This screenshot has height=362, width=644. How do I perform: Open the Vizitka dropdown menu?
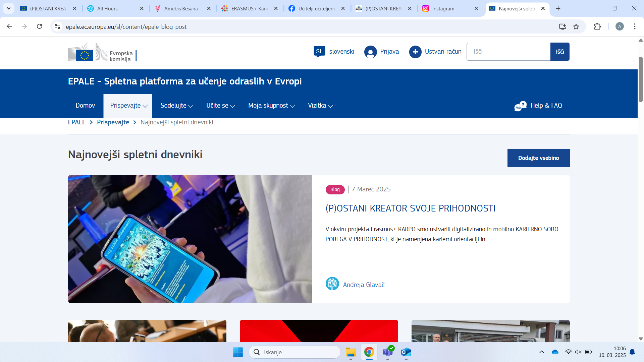(320, 106)
